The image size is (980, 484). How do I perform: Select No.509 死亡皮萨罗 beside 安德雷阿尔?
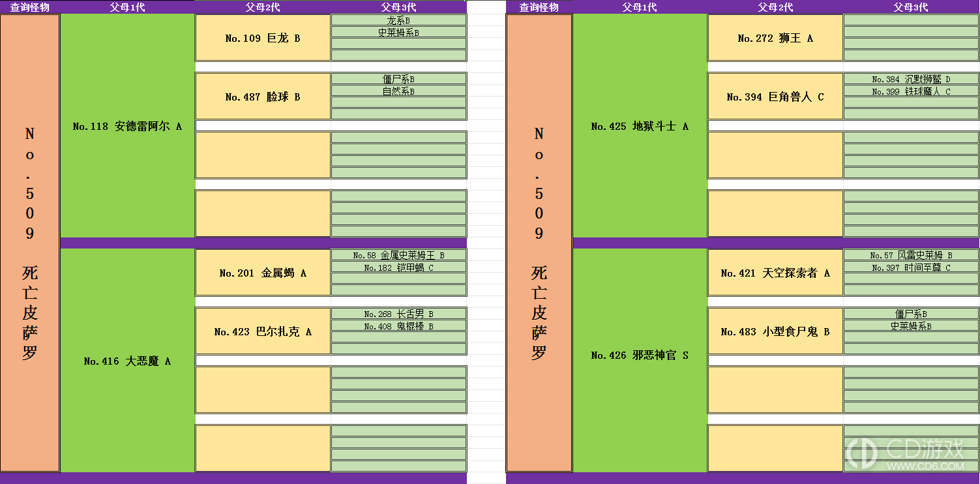pyautogui.click(x=30, y=243)
